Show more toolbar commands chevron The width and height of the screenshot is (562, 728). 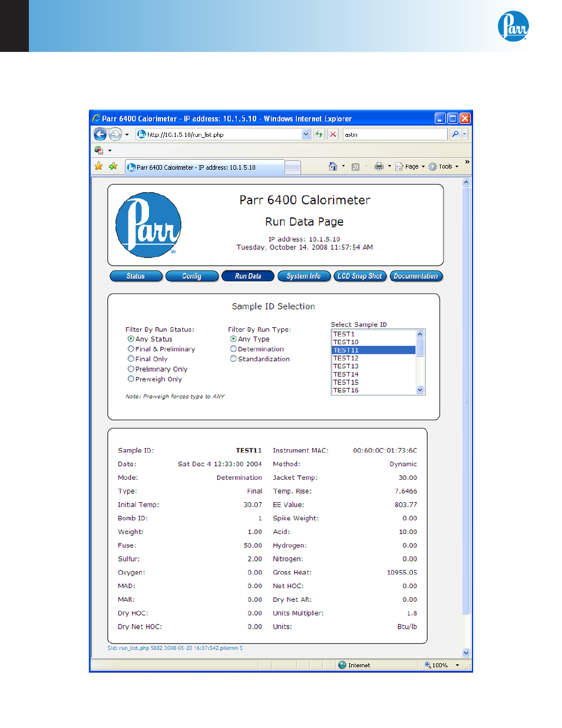click(x=467, y=162)
